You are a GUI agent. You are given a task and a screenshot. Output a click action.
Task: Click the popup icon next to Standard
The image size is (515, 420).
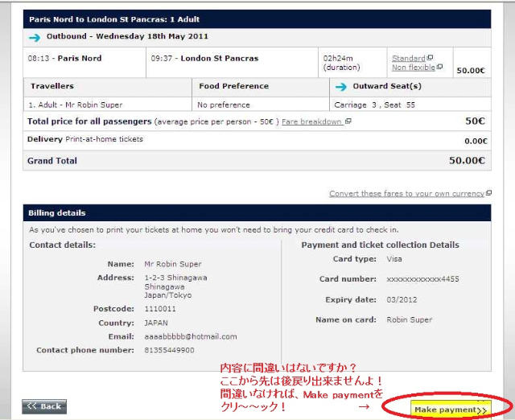(430, 58)
